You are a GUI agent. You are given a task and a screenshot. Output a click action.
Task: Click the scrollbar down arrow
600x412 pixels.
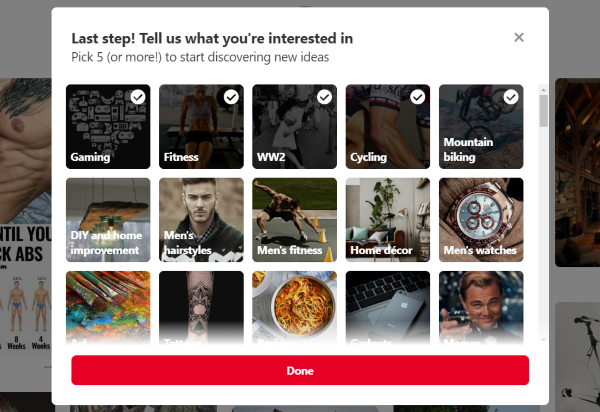pos(543,340)
